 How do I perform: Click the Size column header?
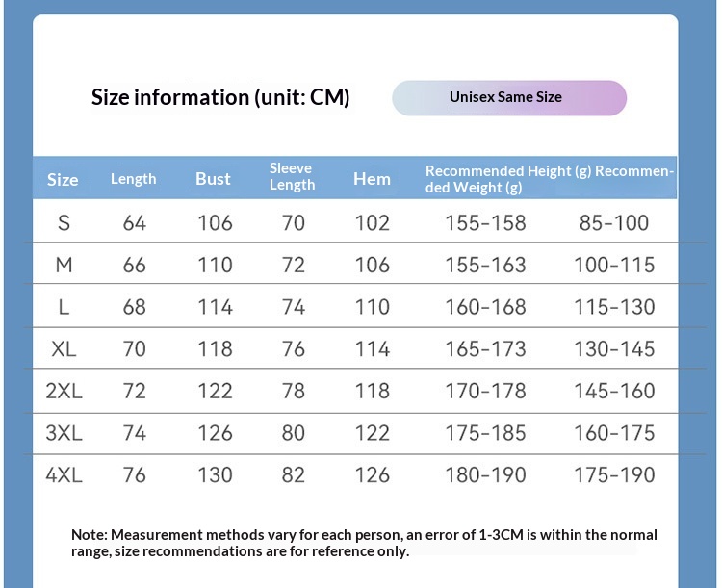tap(63, 180)
